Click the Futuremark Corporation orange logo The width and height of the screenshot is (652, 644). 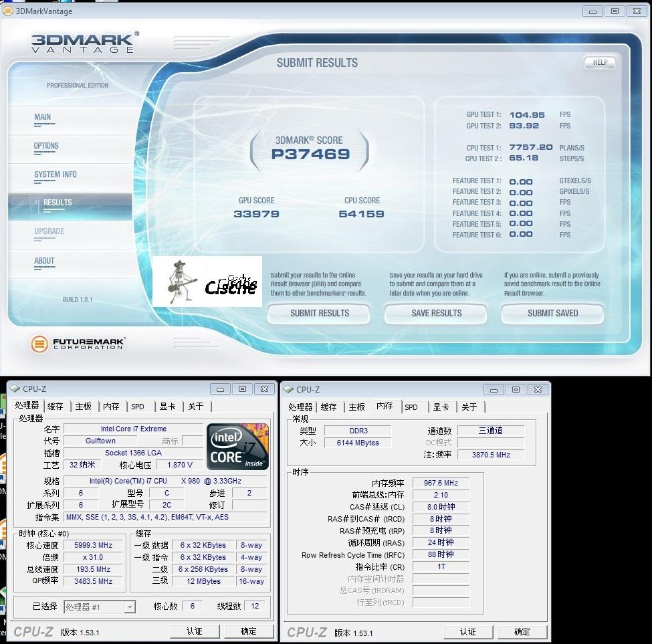[39, 344]
